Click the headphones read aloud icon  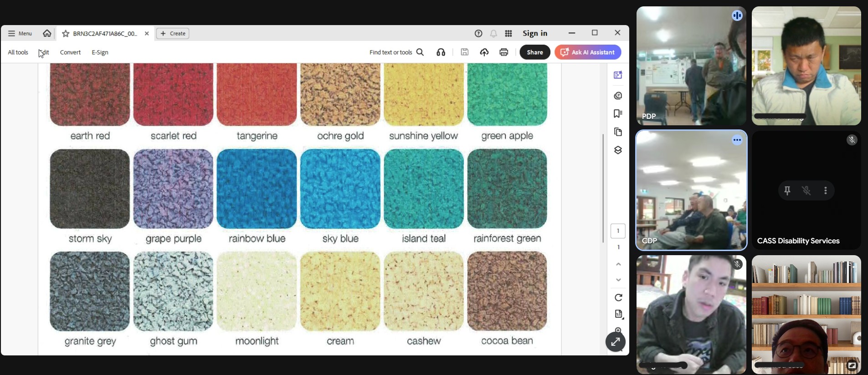pos(441,52)
